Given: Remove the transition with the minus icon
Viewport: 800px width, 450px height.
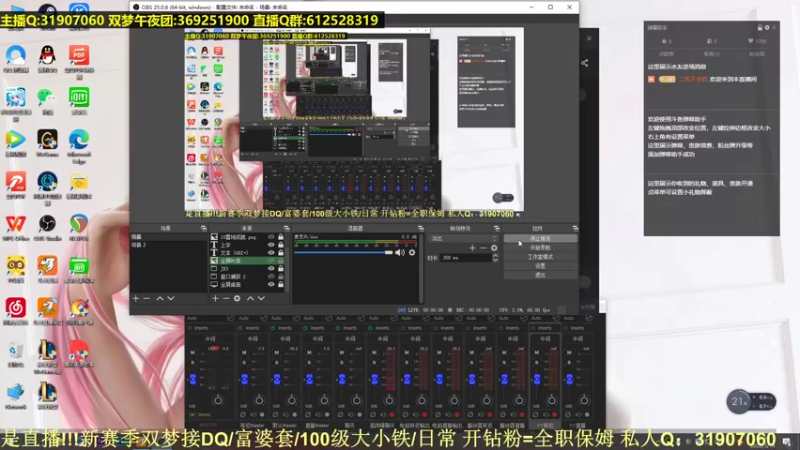Looking at the screenshot, I should (483, 248).
